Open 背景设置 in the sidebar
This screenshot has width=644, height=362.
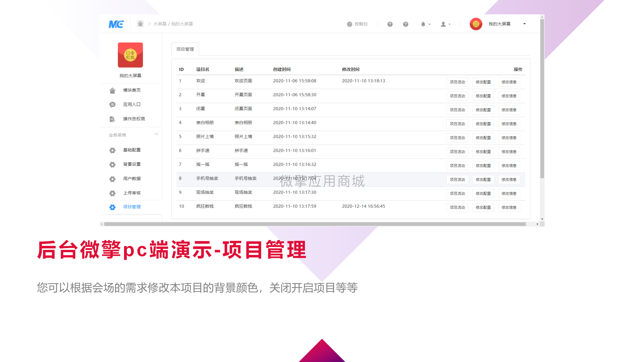(x=132, y=164)
